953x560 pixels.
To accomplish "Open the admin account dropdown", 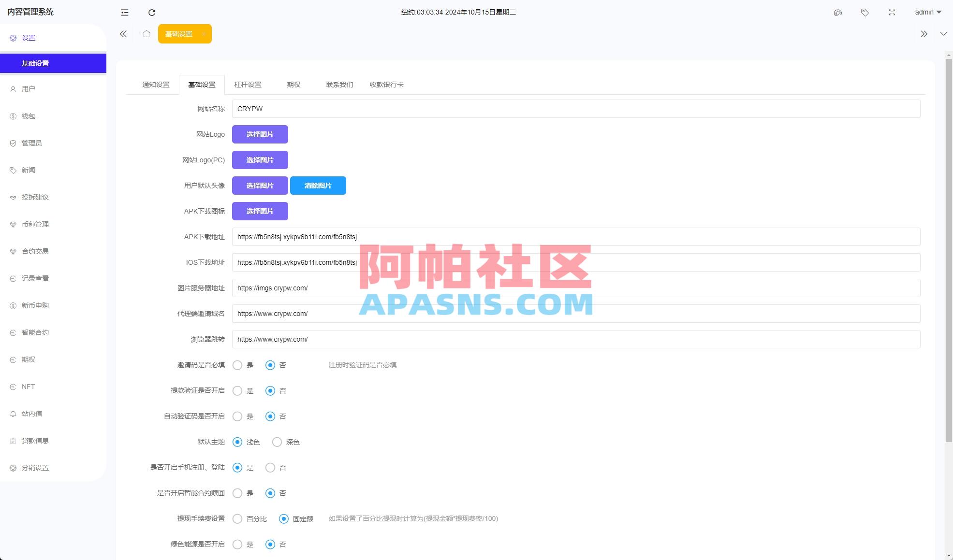I will pos(927,12).
